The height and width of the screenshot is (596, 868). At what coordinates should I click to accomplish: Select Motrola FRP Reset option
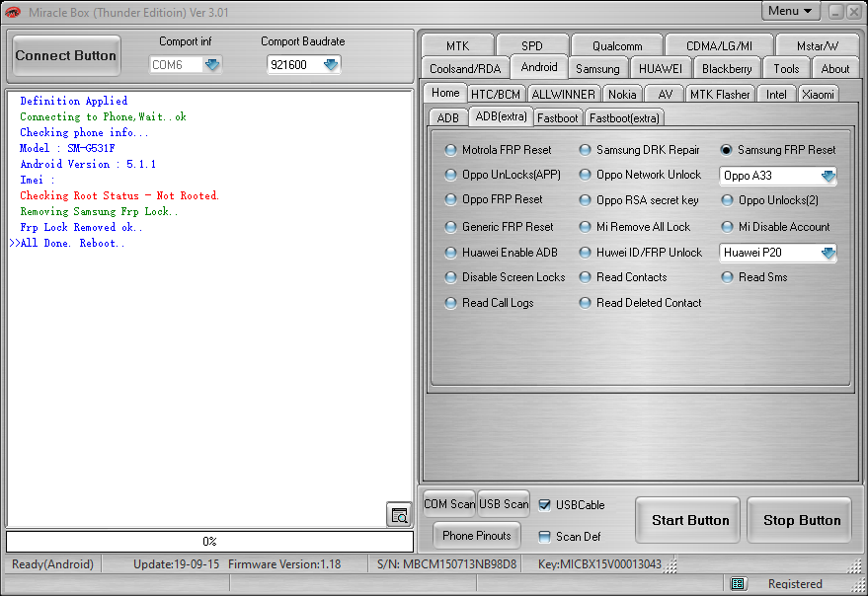(x=498, y=150)
